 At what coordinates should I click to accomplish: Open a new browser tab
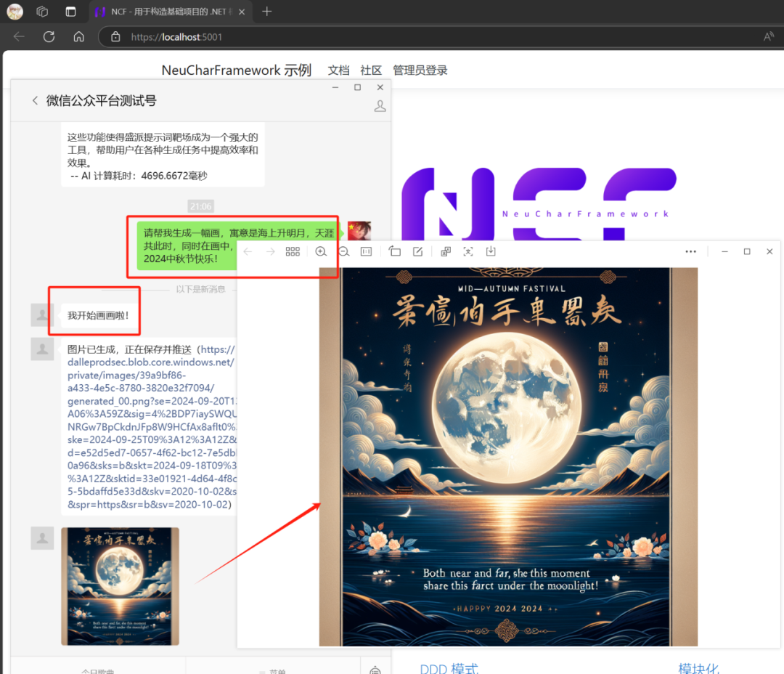click(x=266, y=12)
